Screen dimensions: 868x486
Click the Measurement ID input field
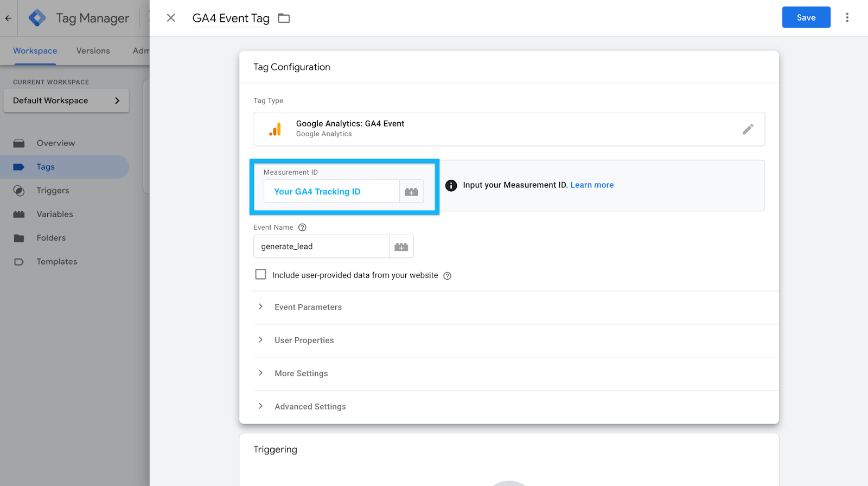[x=331, y=192]
